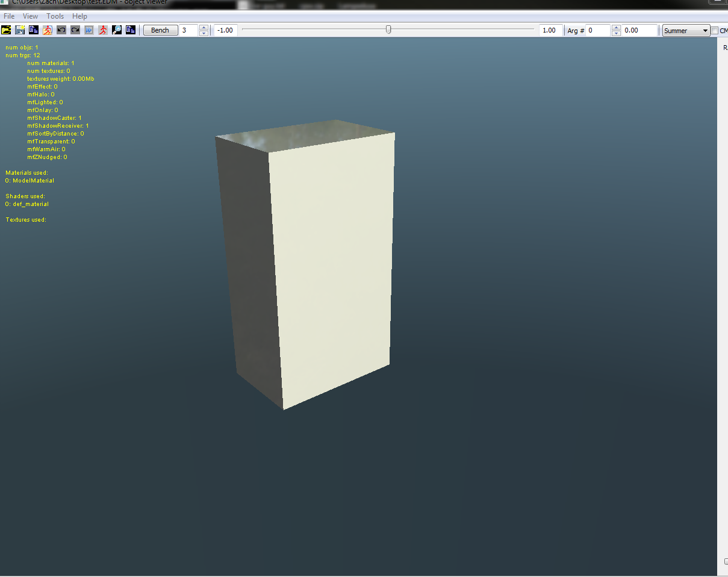The image size is (728, 577).
Task: Increase the Arg # value with up arrow
Action: pyautogui.click(x=616, y=27)
